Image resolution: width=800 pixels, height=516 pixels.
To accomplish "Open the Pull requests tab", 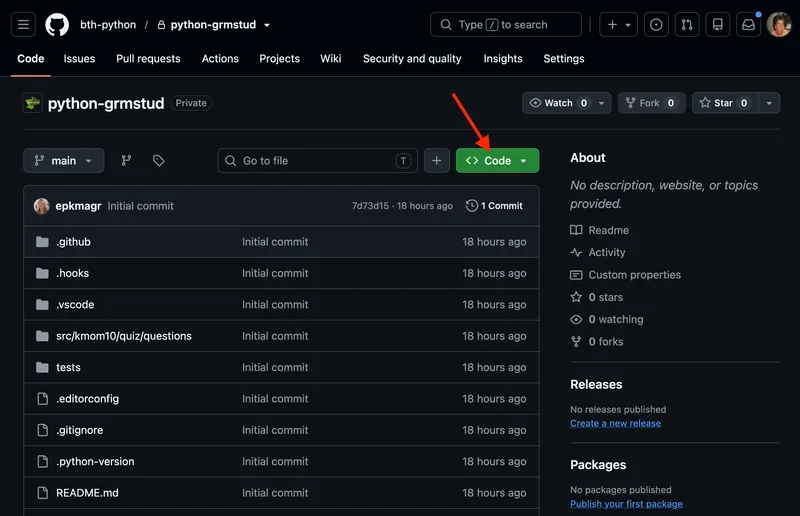I will [148, 59].
